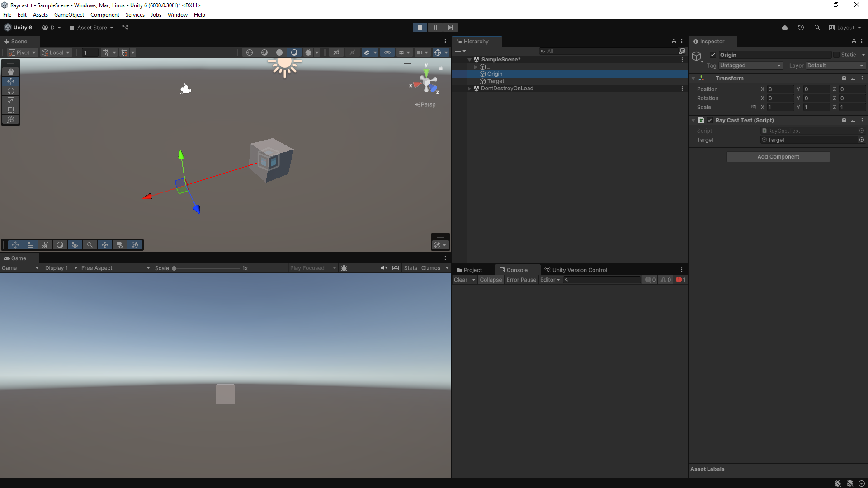Toggle the Origin active checkbox
Viewport: 868px width, 488px height.
point(713,55)
